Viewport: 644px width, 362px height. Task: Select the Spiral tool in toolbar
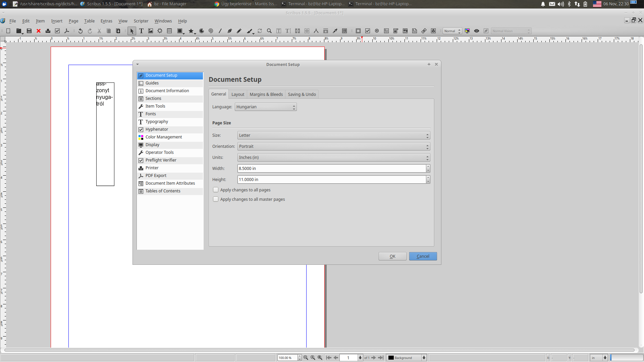[x=211, y=31]
